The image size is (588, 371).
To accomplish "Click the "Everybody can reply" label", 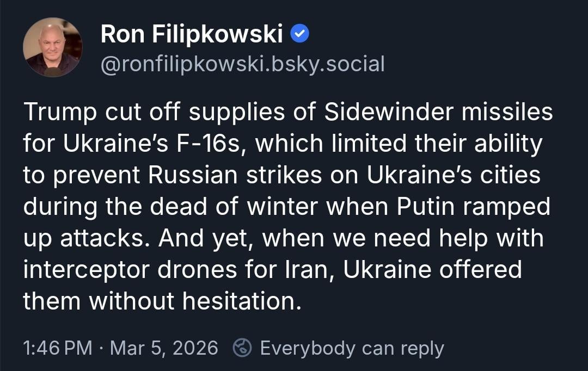I will pyautogui.click(x=352, y=348).
